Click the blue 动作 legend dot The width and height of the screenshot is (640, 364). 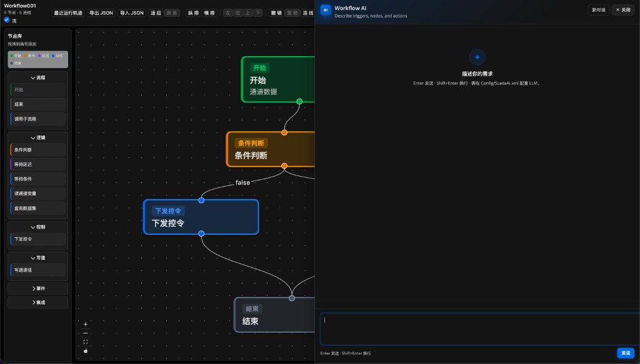53,56
